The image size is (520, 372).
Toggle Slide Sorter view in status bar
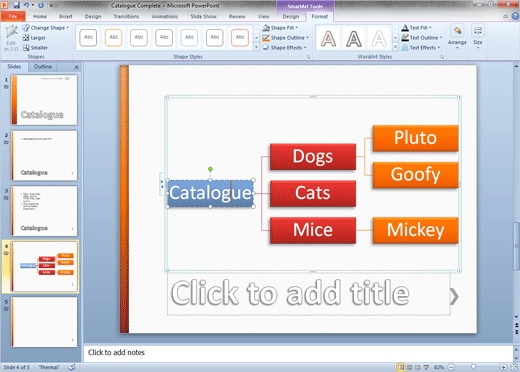[410, 367]
